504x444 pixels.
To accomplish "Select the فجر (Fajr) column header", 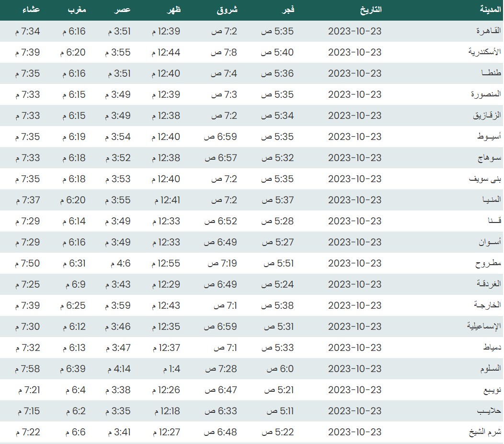I will (287, 10).
